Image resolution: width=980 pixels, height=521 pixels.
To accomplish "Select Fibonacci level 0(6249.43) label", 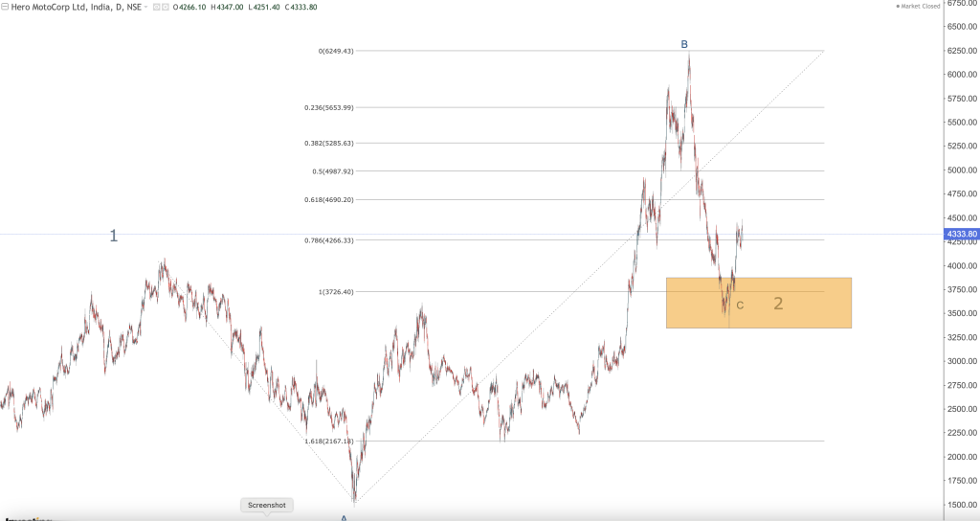I will pos(336,51).
